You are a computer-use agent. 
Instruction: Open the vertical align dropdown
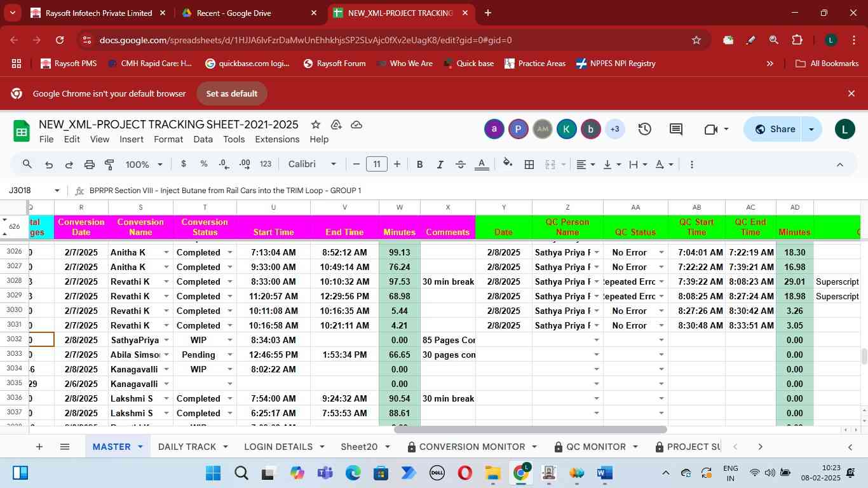(611, 165)
